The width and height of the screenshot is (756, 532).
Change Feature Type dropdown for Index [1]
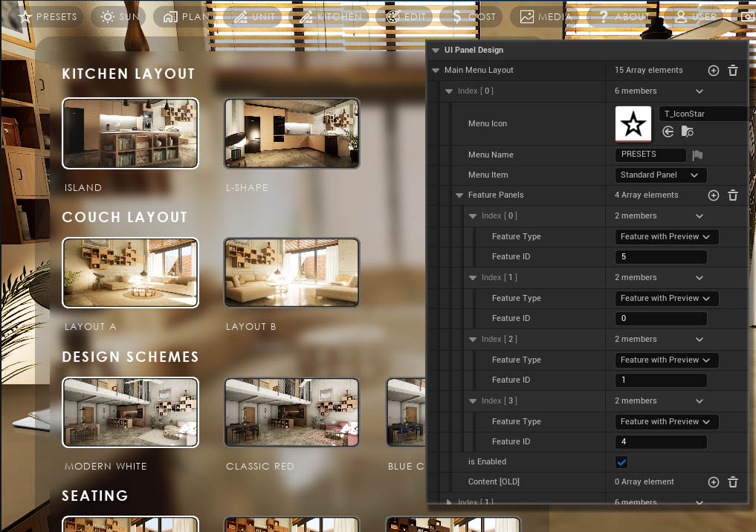[667, 298]
